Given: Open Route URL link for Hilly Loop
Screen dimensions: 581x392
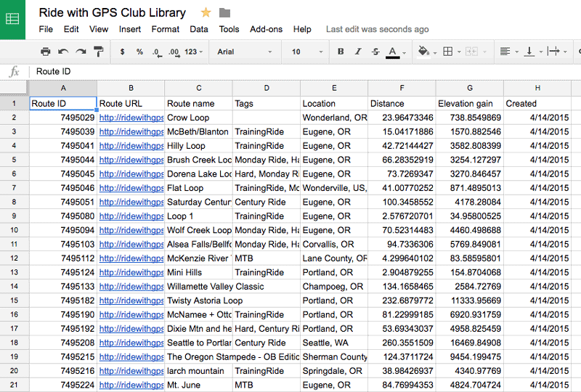Looking at the screenshot, I should tap(131, 146).
